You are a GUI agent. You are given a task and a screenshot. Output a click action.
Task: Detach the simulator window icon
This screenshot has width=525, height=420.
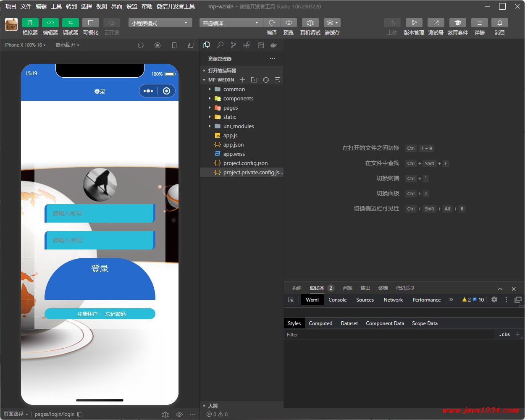click(191, 45)
